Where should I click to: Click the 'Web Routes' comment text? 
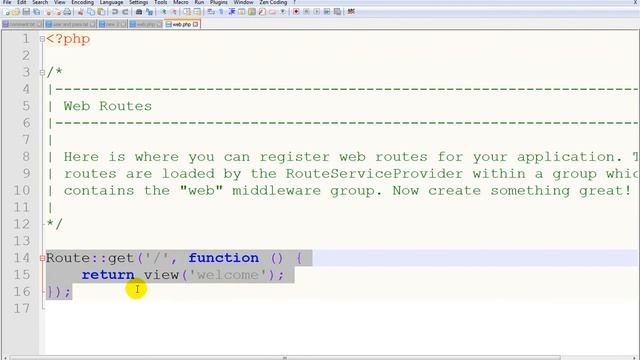(108, 106)
